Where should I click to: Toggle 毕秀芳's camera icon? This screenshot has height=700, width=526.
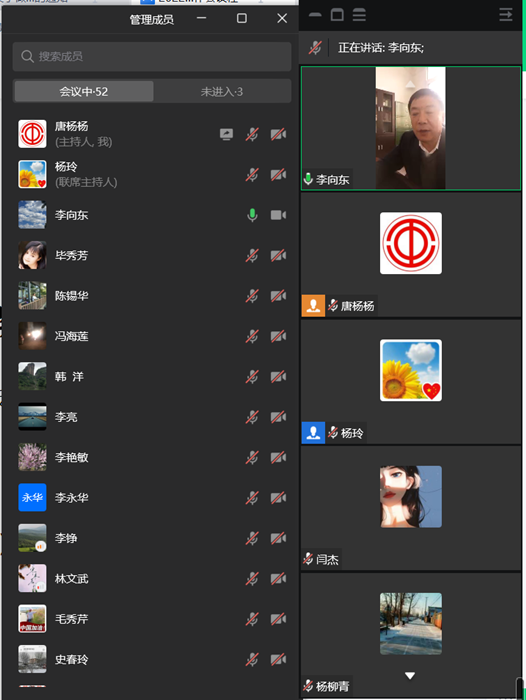[278, 255]
